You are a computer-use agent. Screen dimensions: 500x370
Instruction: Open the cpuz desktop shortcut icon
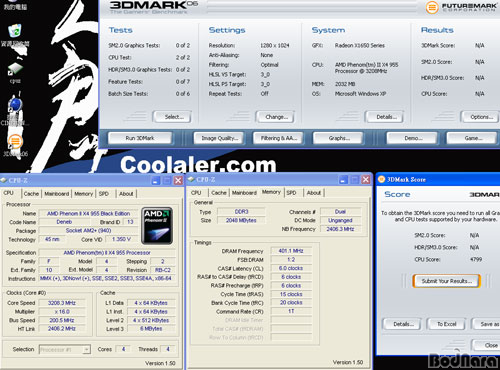(x=15, y=69)
